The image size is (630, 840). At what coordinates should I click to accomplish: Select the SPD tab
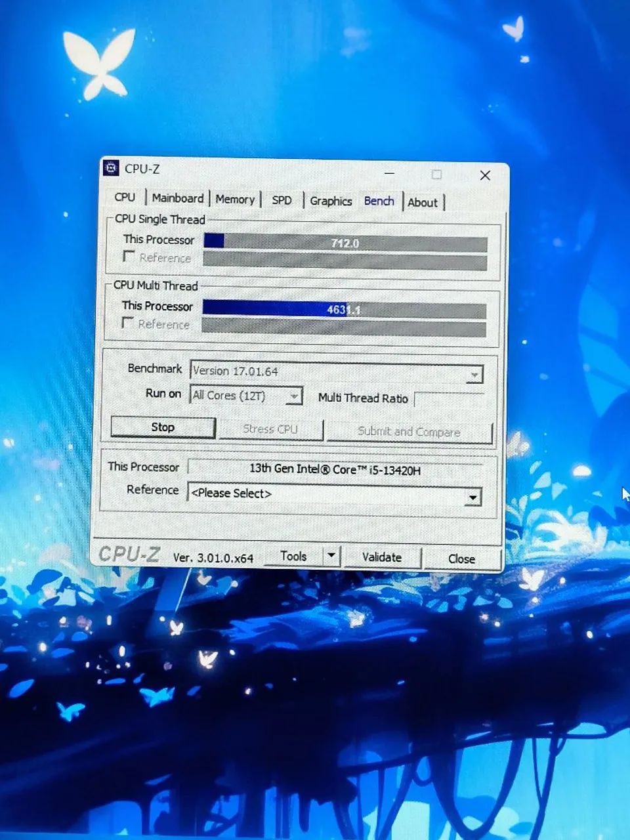coord(282,200)
